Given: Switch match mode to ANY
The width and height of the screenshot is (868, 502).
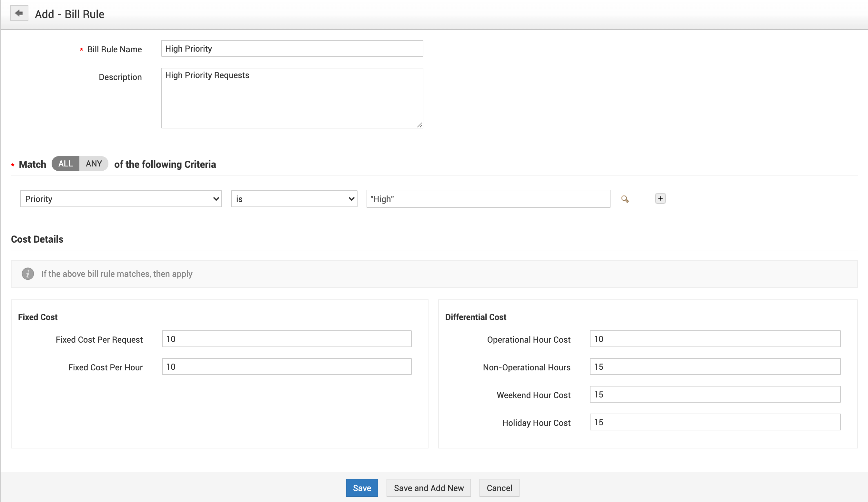Looking at the screenshot, I should (x=94, y=164).
